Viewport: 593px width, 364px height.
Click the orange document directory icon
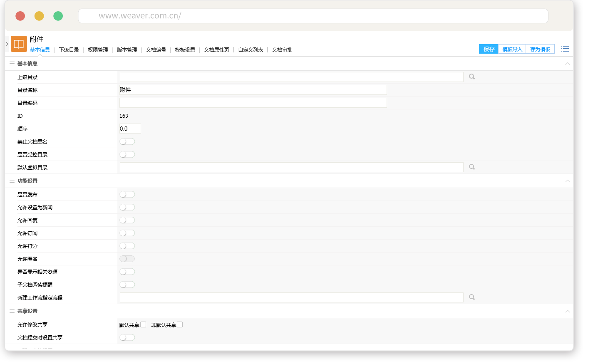click(x=19, y=44)
